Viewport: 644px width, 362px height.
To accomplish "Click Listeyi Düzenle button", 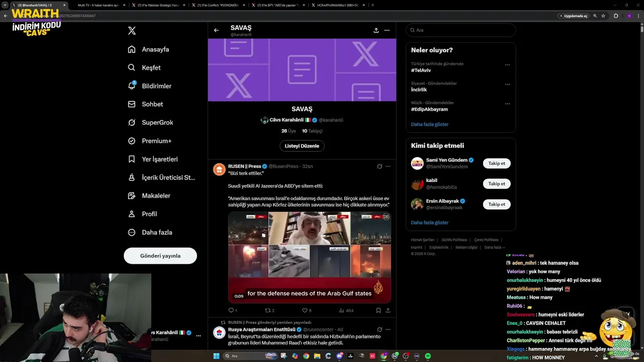I will [x=302, y=146].
